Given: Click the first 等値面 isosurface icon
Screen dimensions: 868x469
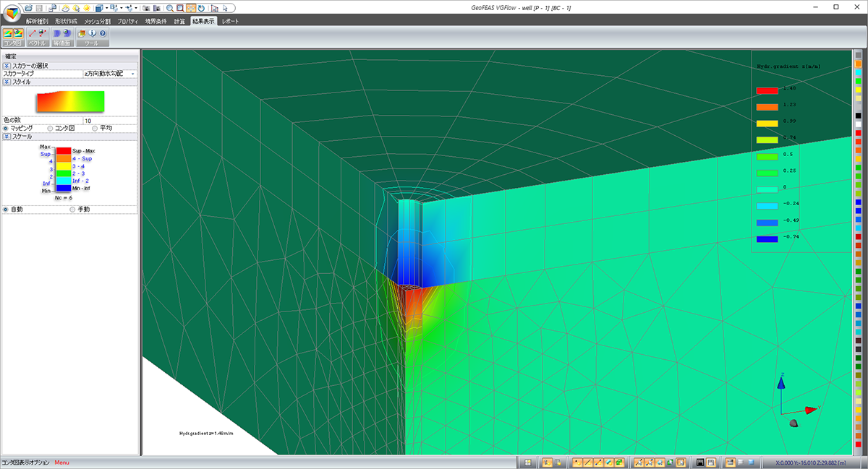Looking at the screenshot, I should point(57,33).
